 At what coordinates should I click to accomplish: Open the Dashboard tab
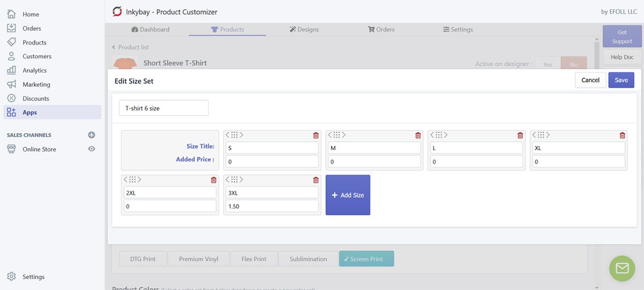[150, 30]
